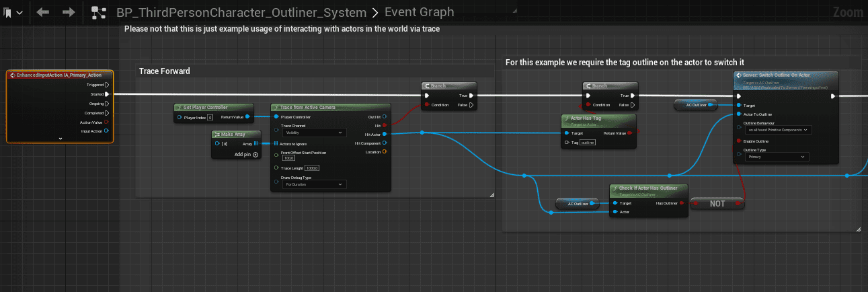The height and width of the screenshot is (292, 868).
Task: Select the EnhancedInputAction IA_Primary_Action node title
Action: click(60, 75)
